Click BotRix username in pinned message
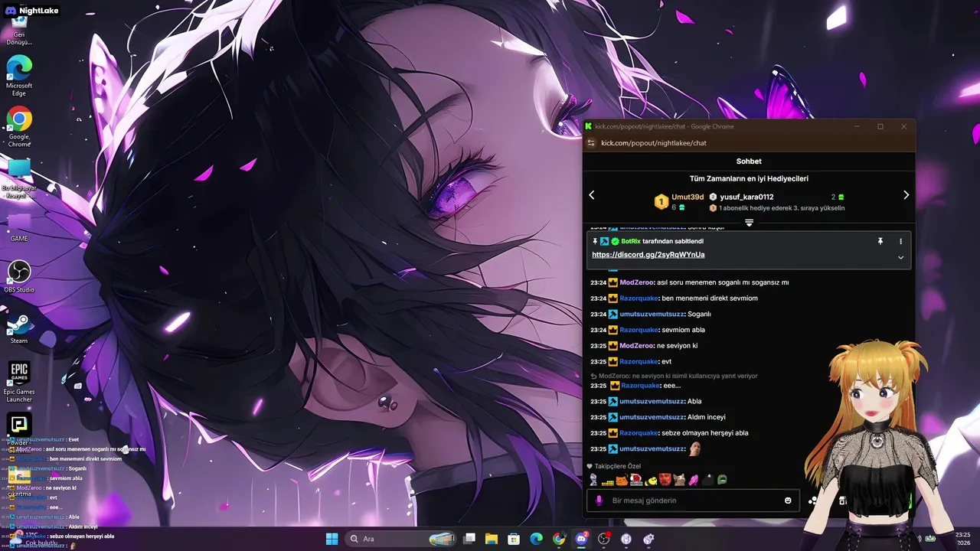Screen dimensions: 980x551 631,241
